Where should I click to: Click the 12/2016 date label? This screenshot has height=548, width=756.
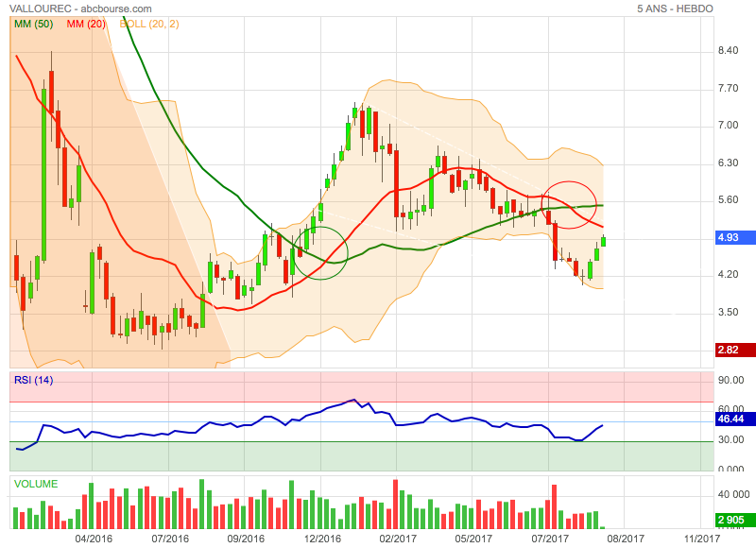point(321,539)
